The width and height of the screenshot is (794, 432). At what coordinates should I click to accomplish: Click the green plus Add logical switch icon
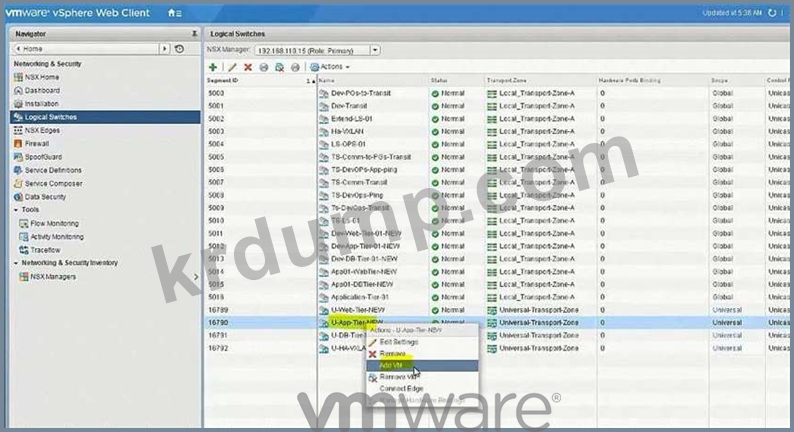tap(213, 67)
